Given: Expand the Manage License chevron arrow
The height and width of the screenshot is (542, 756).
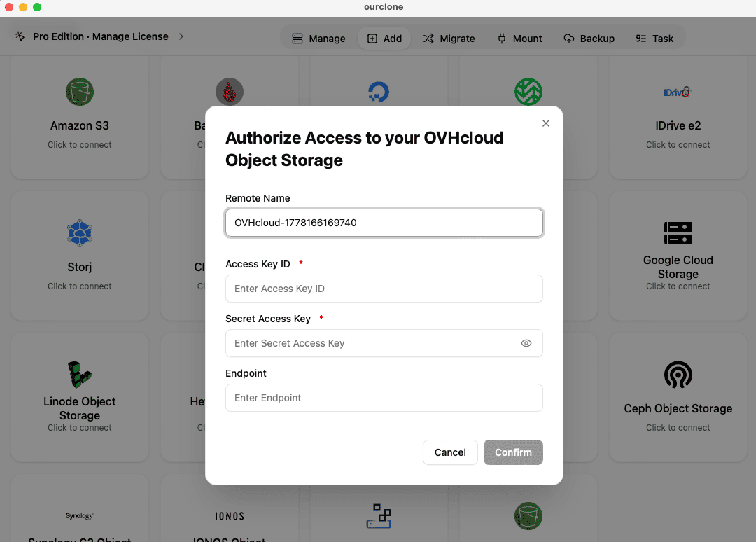Looking at the screenshot, I should click(x=181, y=36).
